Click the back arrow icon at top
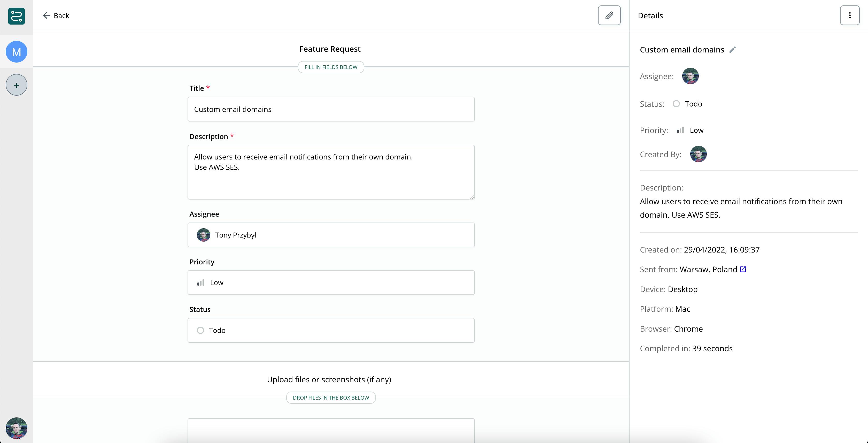This screenshot has height=443, width=868. [x=47, y=15]
